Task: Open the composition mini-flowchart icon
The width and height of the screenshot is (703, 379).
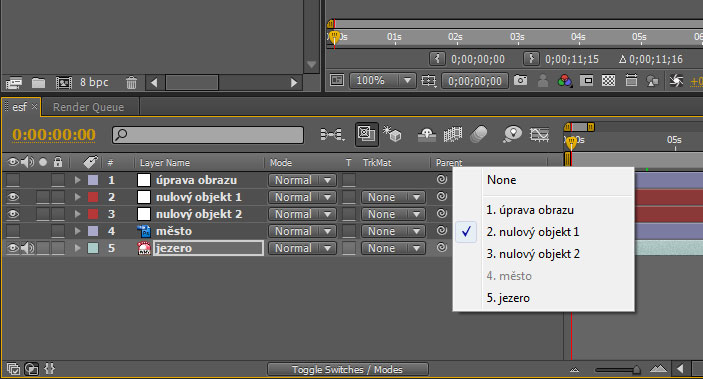Action: pyautogui.click(x=332, y=134)
